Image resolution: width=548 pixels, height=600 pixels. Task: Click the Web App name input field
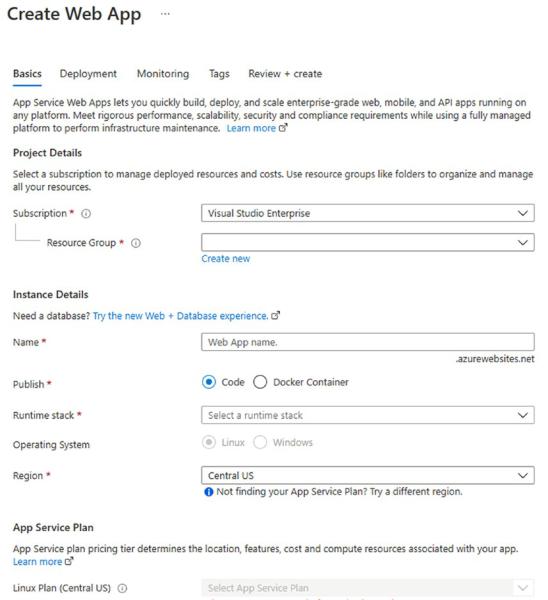(x=368, y=342)
